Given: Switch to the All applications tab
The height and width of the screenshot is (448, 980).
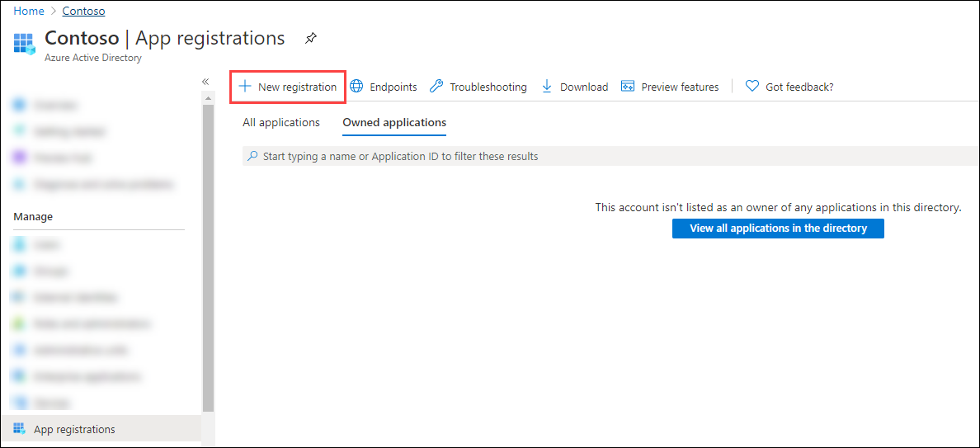Looking at the screenshot, I should pyautogui.click(x=281, y=123).
